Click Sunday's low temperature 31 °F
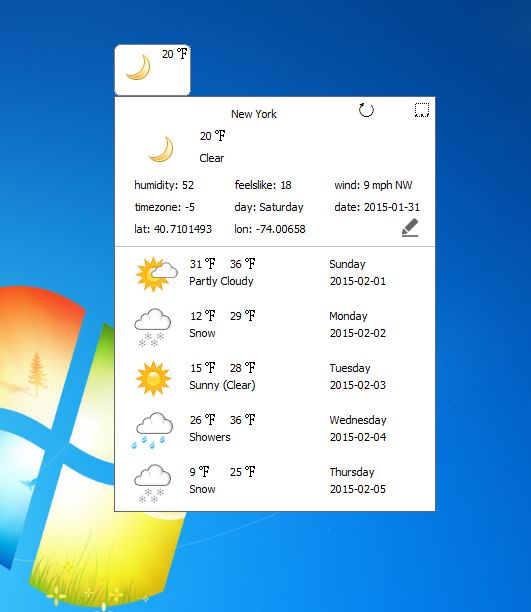This screenshot has height=612, width=531. point(203,264)
